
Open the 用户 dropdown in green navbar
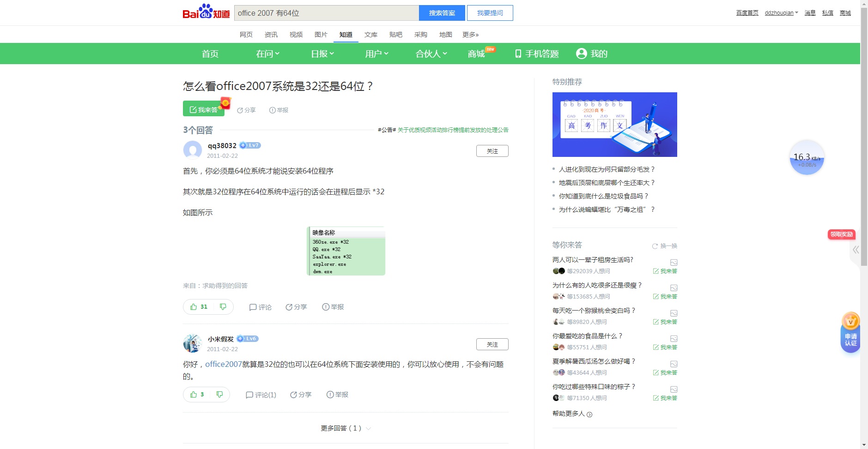click(377, 54)
